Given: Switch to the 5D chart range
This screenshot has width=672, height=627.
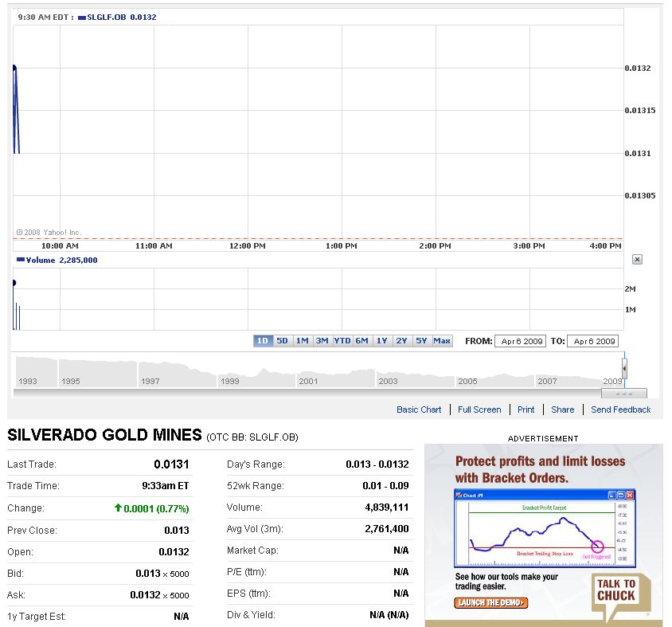Looking at the screenshot, I should 282,340.
